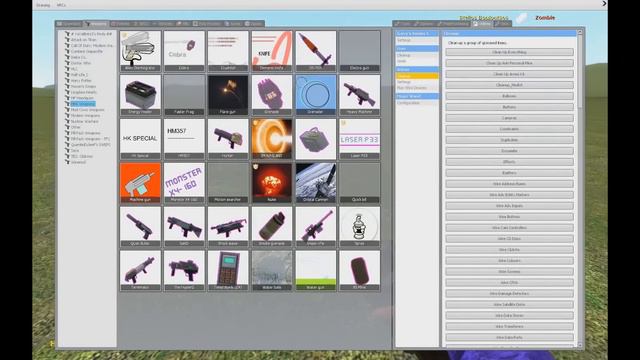Choose the Heavy Machine gun icon

coord(360,95)
